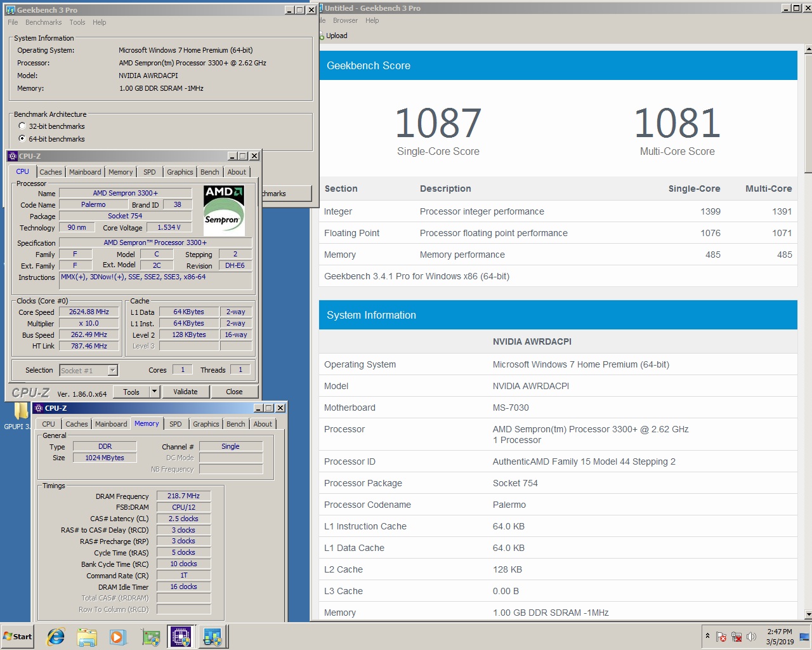Click the Core Speed value 2624.88 MHz

point(89,312)
